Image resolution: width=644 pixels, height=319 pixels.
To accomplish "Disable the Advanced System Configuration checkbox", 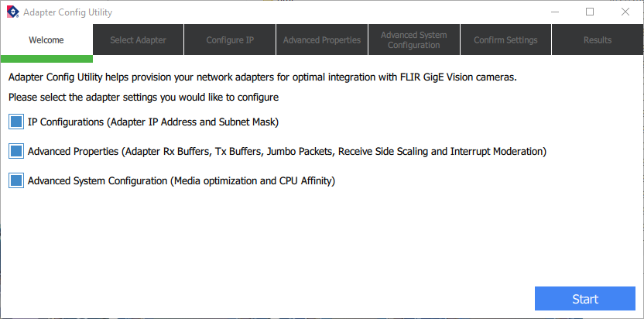I will point(16,180).
